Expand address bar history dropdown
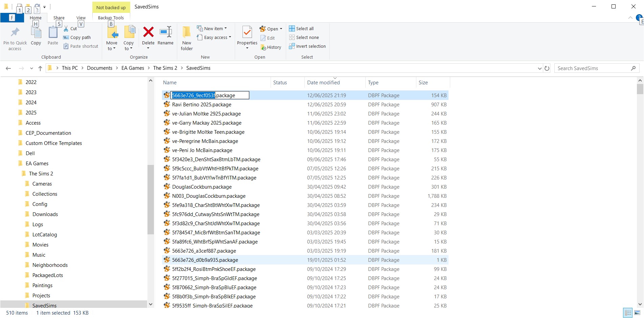Image resolution: width=644 pixels, height=318 pixels. pos(539,68)
